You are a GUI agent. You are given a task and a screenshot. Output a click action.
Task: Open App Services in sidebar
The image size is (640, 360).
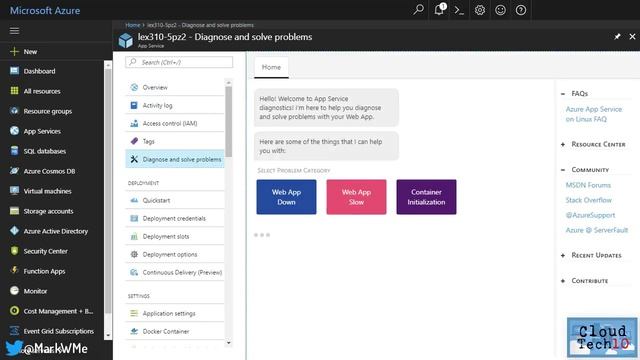tap(42, 131)
